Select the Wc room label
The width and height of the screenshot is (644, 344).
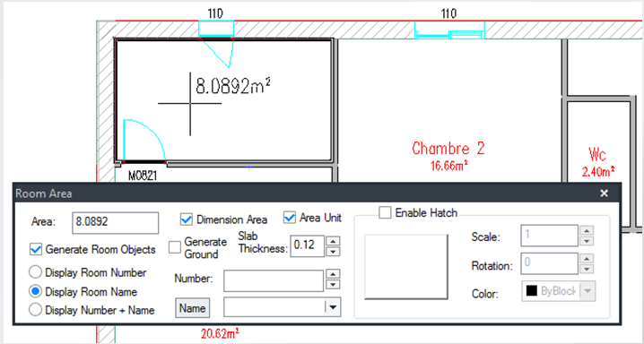coord(597,155)
